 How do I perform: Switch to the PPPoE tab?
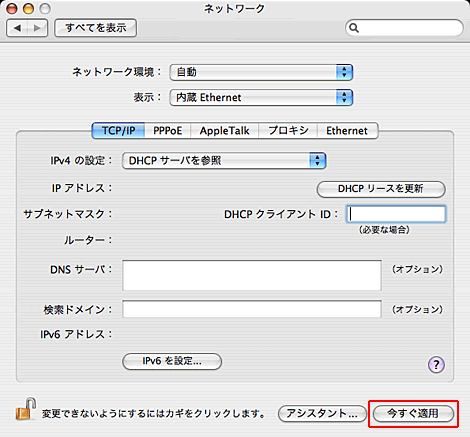point(168,131)
